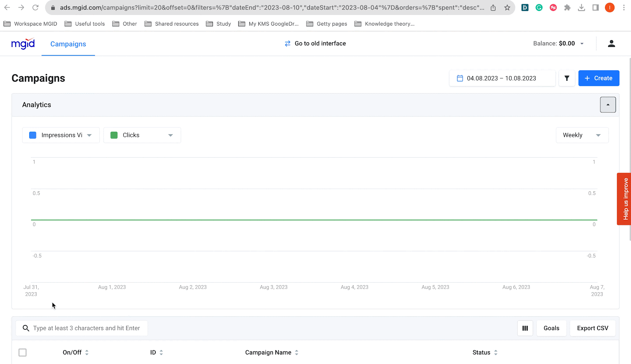Click the MGID logo
The image size is (631, 364).
pos(23,44)
